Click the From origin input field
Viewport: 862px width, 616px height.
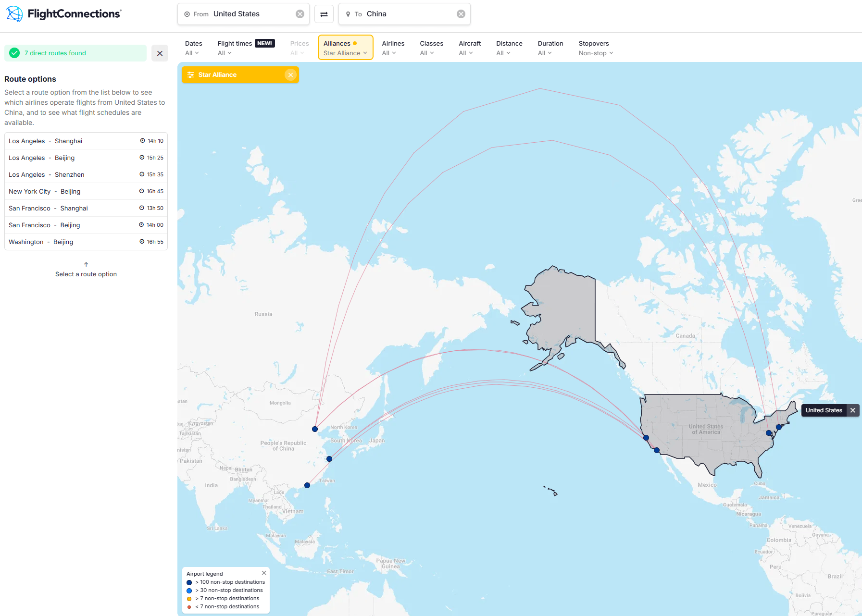click(240, 14)
